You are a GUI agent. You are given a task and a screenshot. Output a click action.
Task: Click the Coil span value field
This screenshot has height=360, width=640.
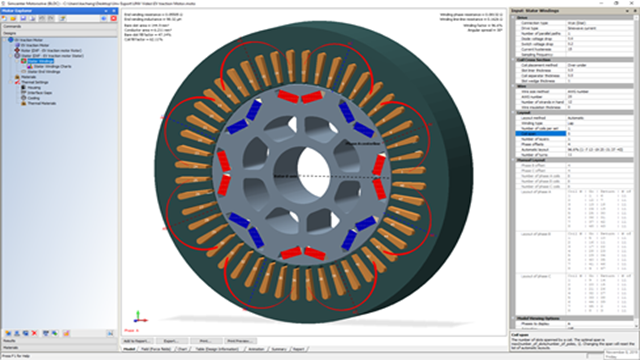pyautogui.click(x=600, y=133)
